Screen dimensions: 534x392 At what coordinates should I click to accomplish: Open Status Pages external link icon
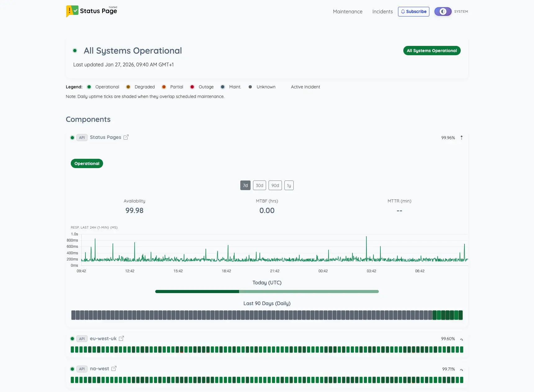[126, 137]
